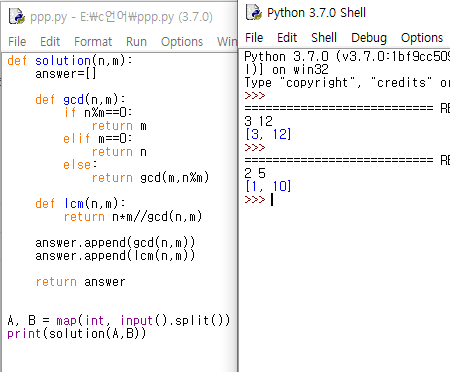Click the 'return n' code line
The height and width of the screenshot is (372, 450).
[x=119, y=152]
